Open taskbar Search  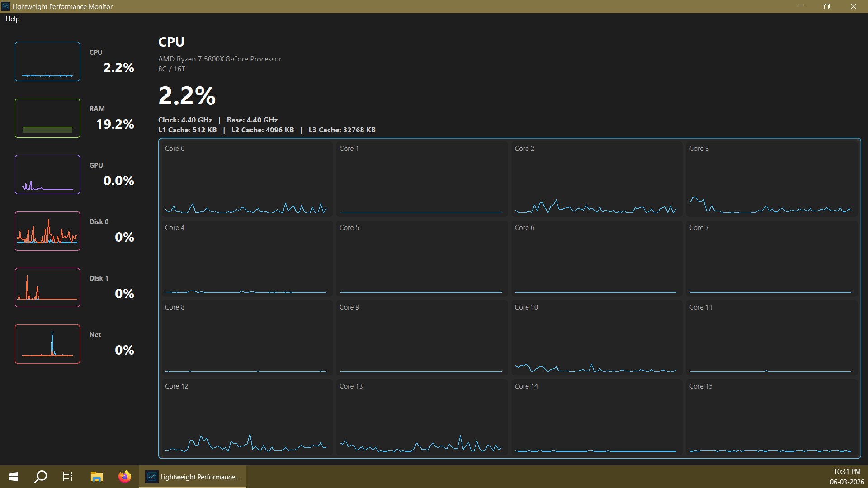(41, 477)
